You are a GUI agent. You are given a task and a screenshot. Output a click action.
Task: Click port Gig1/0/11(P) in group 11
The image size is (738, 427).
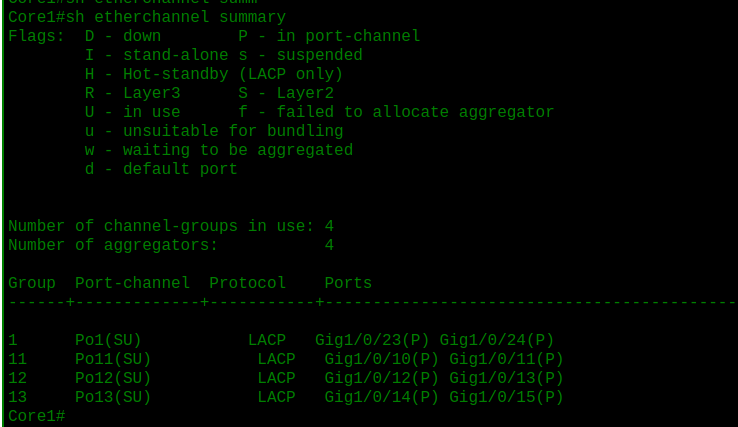(x=506, y=359)
